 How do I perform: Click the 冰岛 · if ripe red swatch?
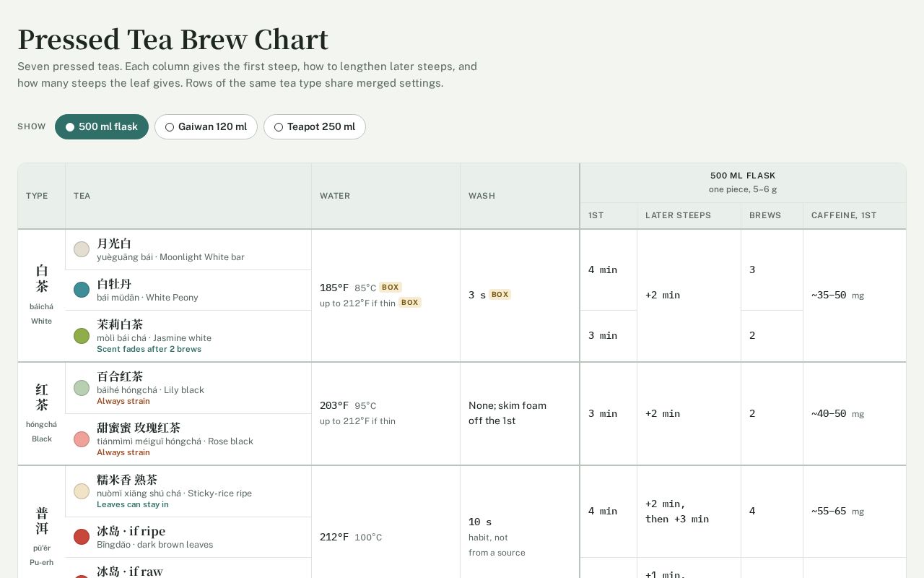click(82, 537)
